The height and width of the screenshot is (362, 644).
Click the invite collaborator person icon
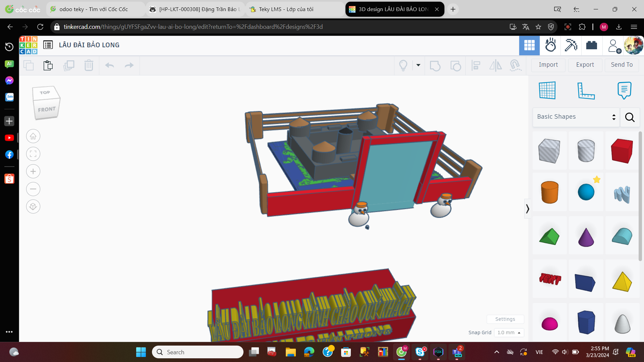614,46
